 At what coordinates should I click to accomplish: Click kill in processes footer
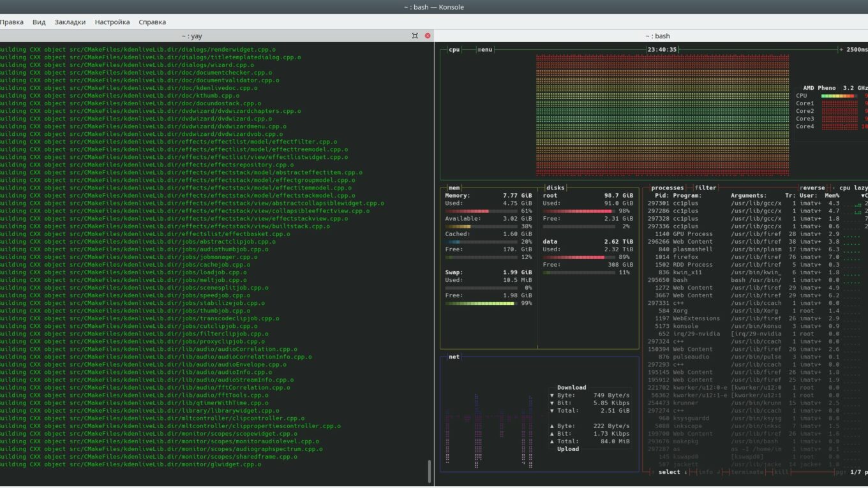pyautogui.click(x=782, y=472)
